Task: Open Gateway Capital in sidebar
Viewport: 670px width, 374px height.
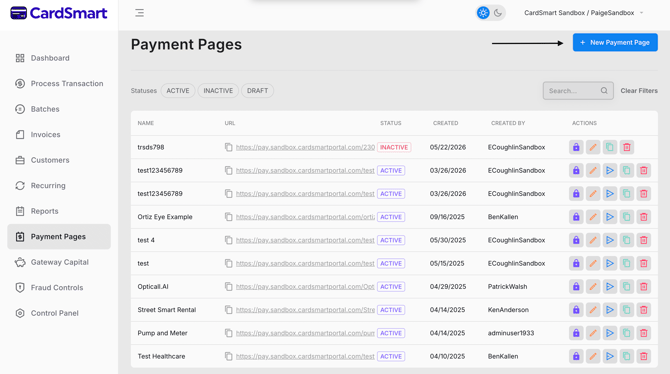Action: click(59, 262)
